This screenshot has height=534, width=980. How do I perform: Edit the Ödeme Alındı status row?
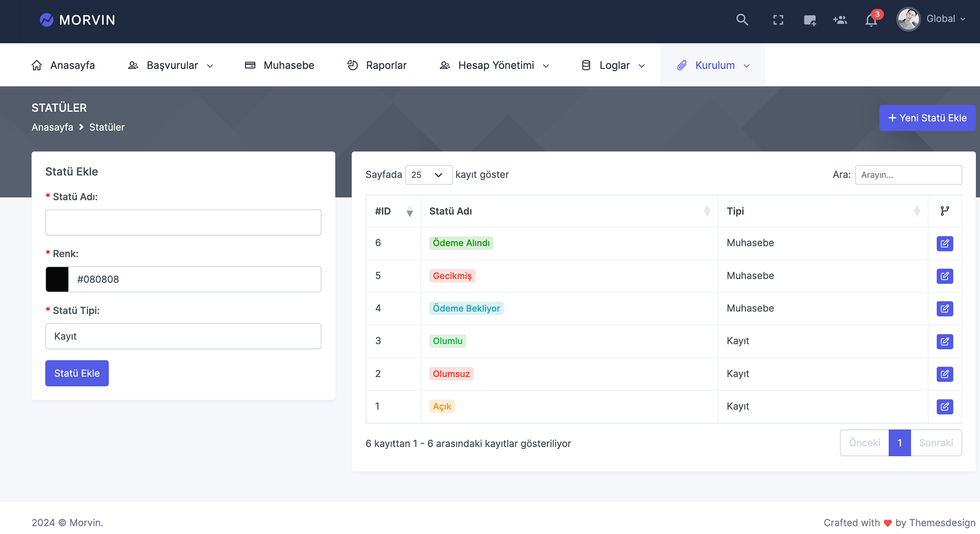pos(945,243)
